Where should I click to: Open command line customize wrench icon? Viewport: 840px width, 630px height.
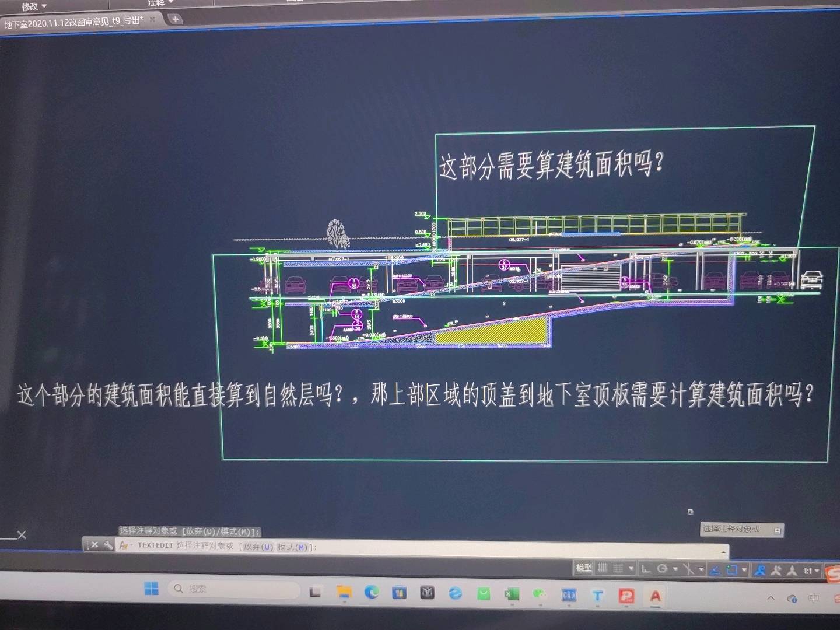pos(108,545)
